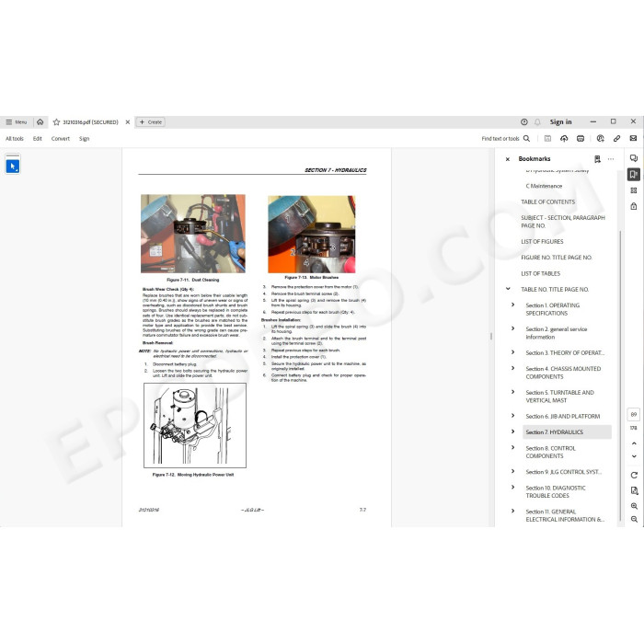The height and width of the screenshot is (644, 644).
Task: Open the Menu hamburger button
Action: click(16, 122)
